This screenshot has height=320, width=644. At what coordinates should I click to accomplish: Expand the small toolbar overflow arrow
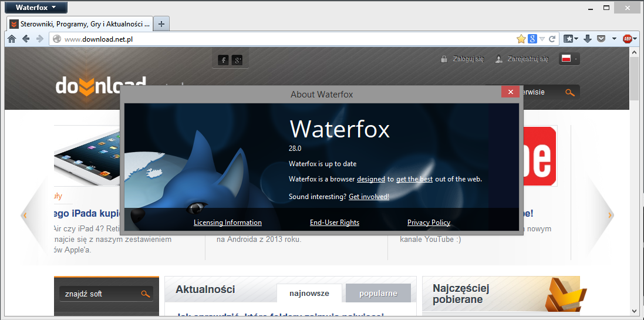tap(615, 39)
